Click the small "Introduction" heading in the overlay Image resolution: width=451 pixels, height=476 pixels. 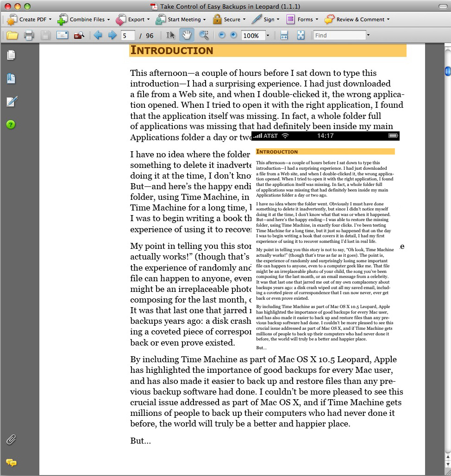[x=277, y=151]
